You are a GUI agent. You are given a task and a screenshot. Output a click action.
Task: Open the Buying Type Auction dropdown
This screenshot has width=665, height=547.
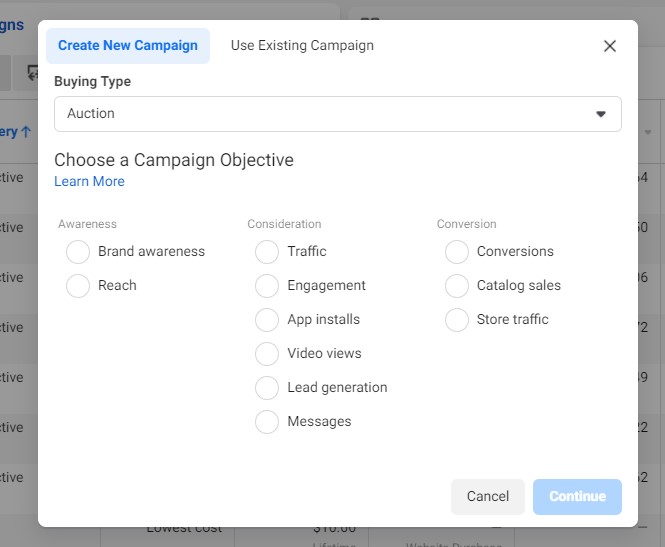coord(338,114)
